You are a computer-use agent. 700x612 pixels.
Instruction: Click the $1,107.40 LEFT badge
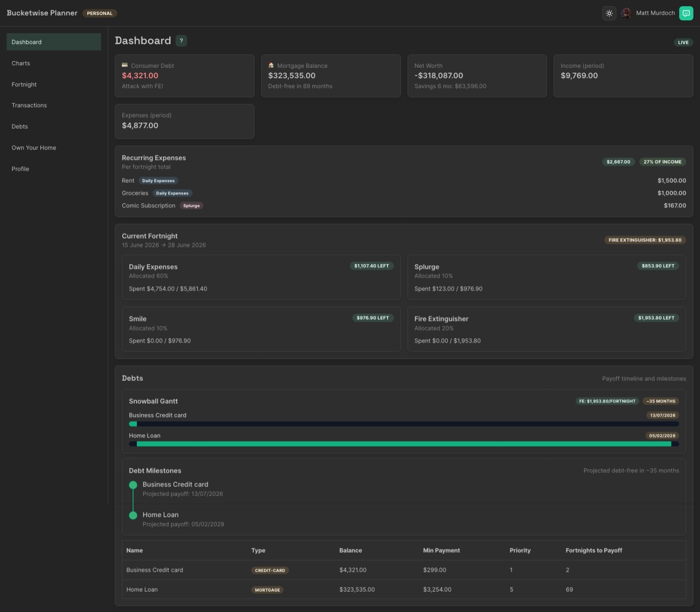[371, 266]
